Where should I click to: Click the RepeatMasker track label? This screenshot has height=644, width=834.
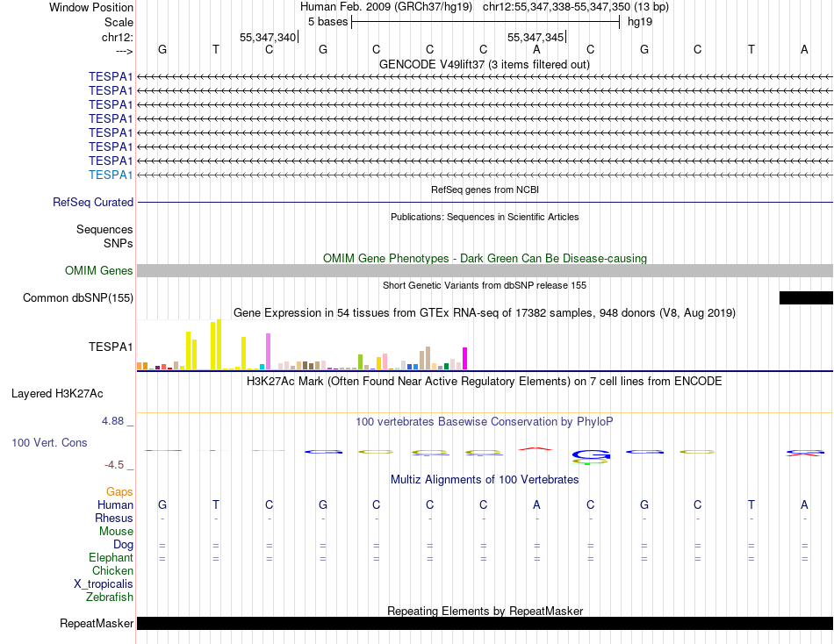[x=97, y=623]
